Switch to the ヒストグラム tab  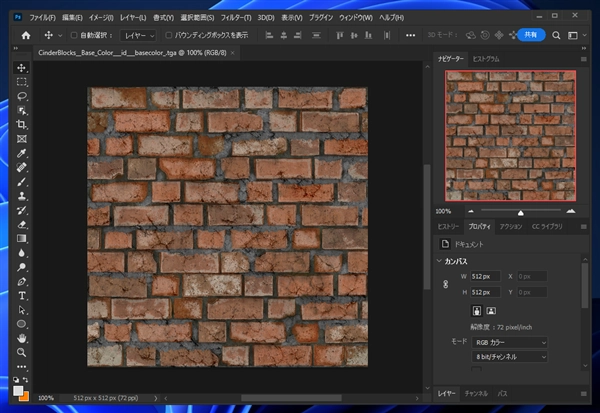[x=486, y=59]
